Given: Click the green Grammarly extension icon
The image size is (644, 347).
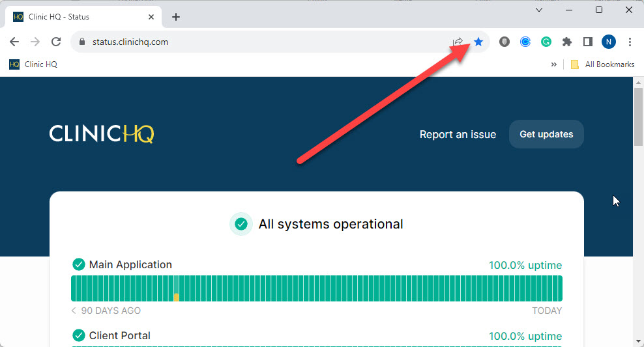Looking at the screenshot, I should [x=546, y=42].
